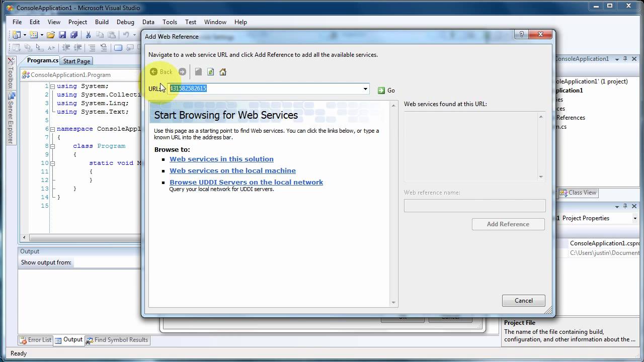Image resolution: width=644 pixels, height=362 pixels.
Task: Collapse the using directives block at line 1
Action: pos(53,86)
